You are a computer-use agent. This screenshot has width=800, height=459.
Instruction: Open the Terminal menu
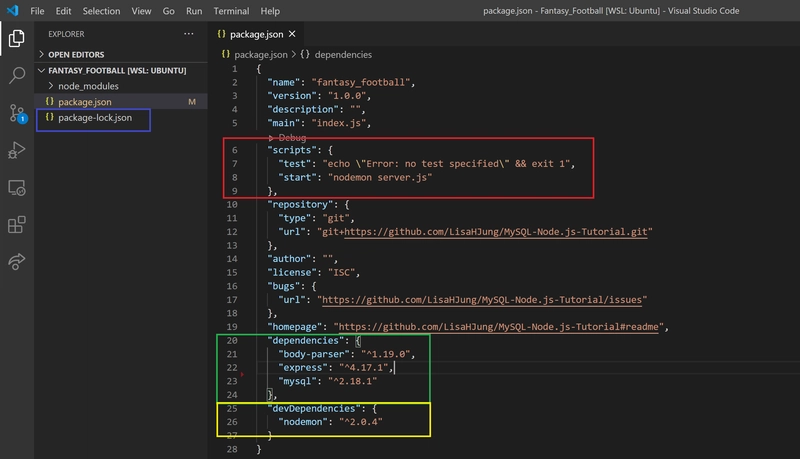coord(231,11)
